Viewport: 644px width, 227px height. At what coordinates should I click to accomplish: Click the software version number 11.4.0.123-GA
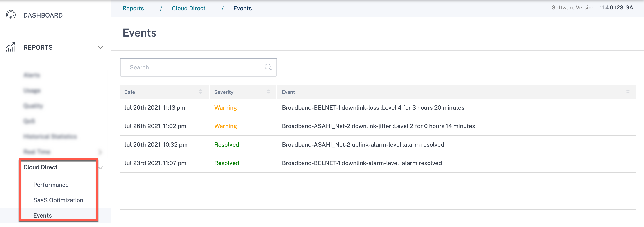[x=616, y=7]
